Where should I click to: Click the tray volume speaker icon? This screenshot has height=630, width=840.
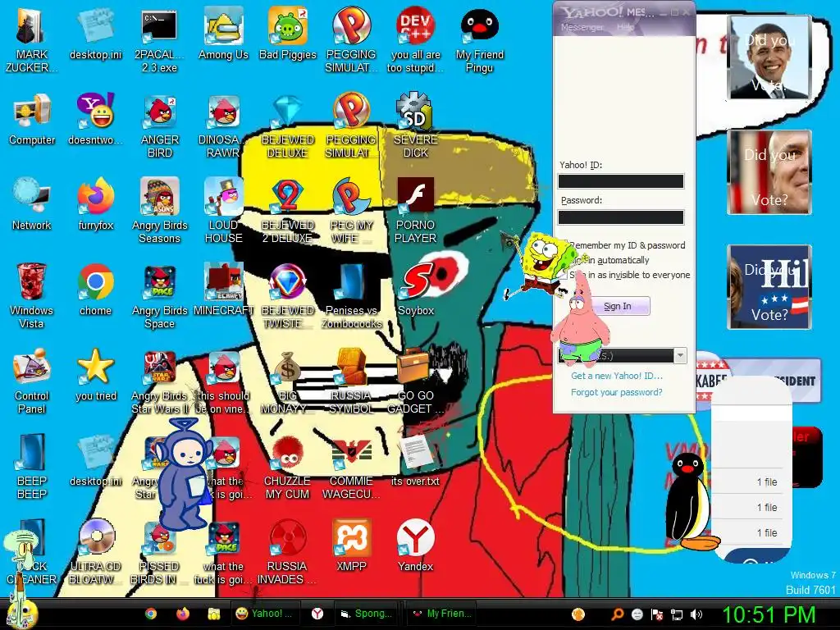[x=696, y=614]
